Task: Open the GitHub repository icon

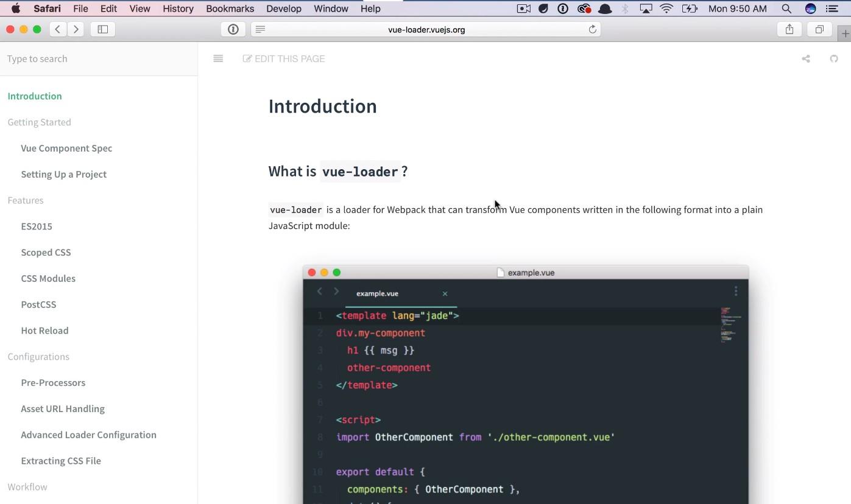Action: pos(834,59)
